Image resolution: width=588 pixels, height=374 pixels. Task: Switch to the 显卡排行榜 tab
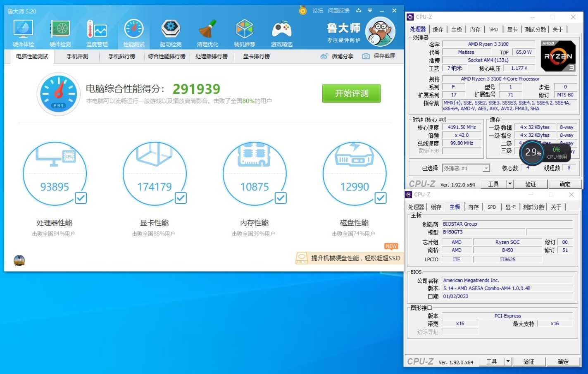pos(256,56)
